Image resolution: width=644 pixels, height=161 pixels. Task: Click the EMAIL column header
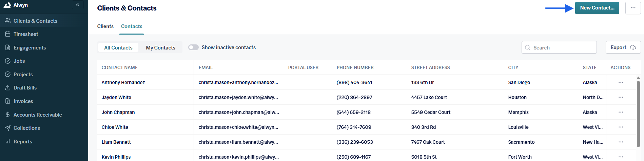[206, 67]
